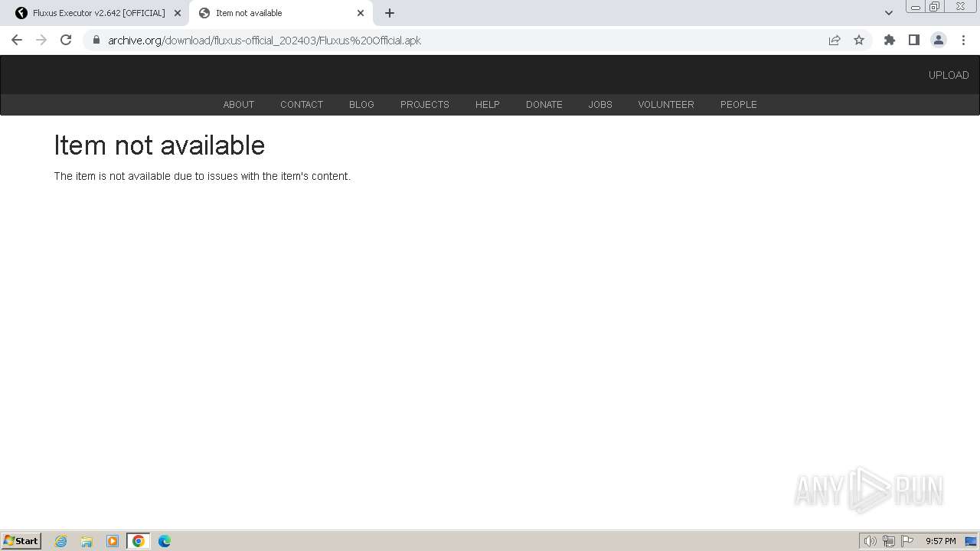This screenshot has height=551, width=980.
Task: Launch Internet Explorer from taskbar
Action: [60, 541]
